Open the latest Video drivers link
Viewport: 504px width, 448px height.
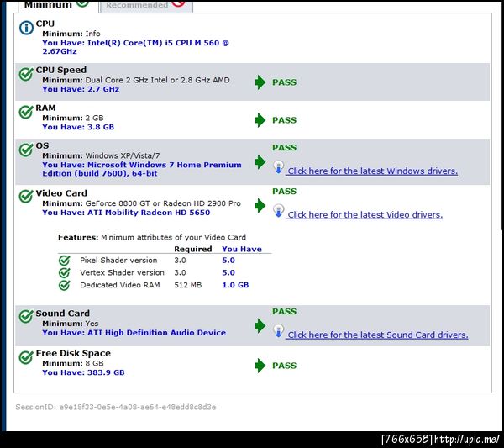point(365,215)
